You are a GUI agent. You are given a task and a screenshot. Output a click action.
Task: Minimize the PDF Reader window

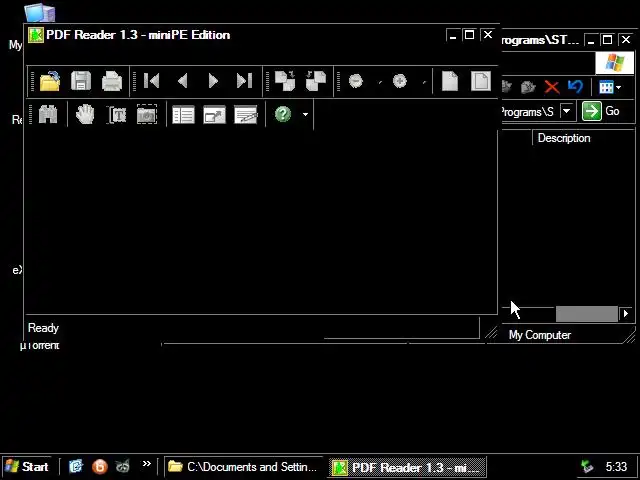pyautogui.click(x=452, y=36)
